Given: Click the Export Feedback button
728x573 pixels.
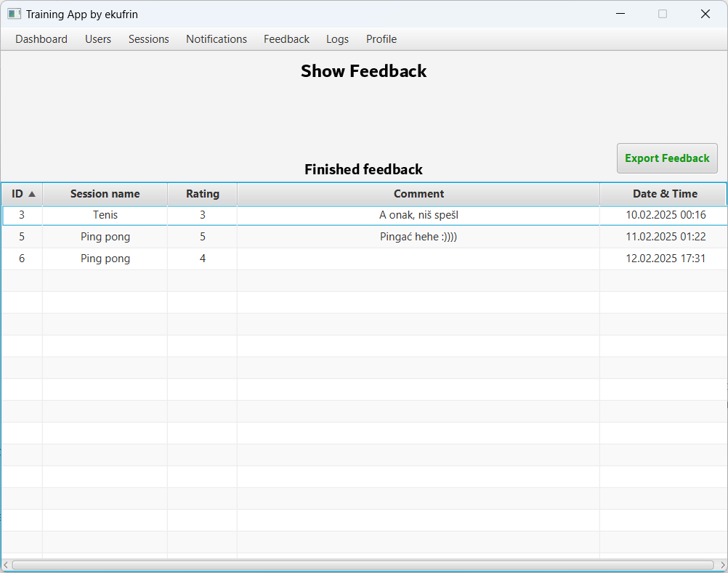Looking at the screenshot, I should pyautogui.click(x=667, y=158).
